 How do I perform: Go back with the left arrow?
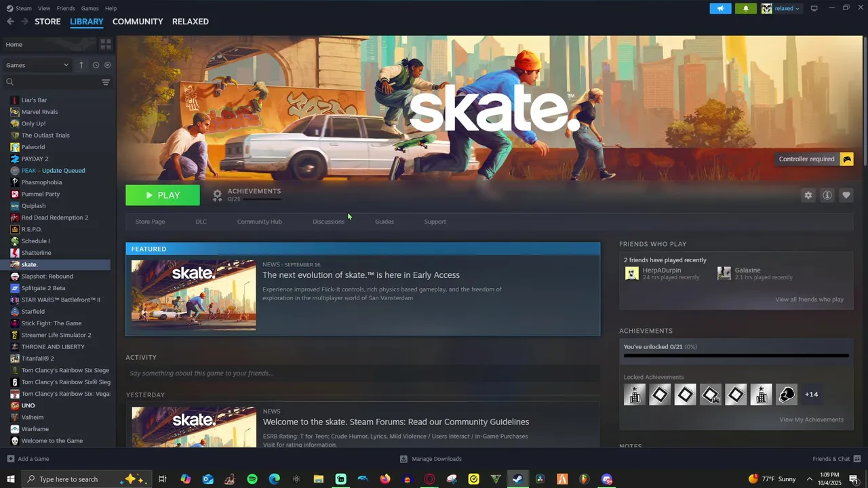pos(10,22)
